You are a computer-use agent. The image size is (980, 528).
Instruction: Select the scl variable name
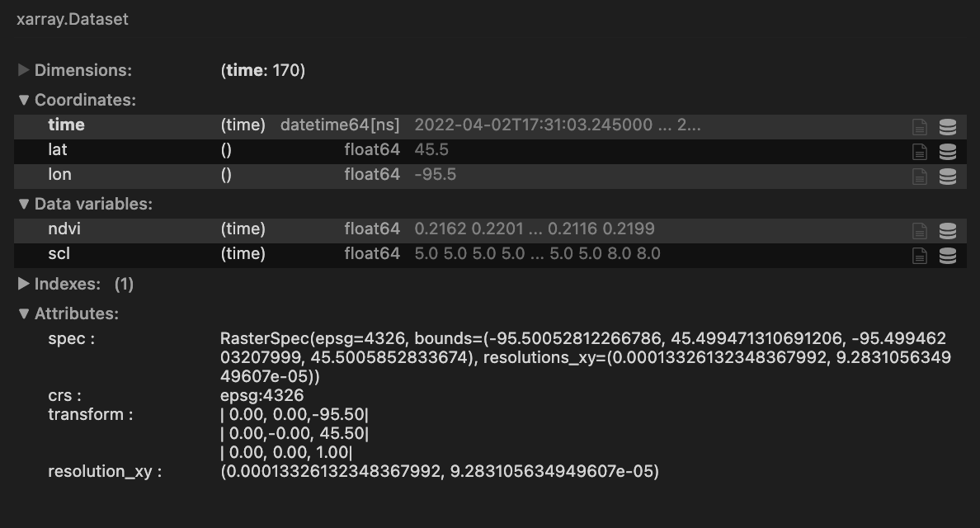tap(59, 254)
